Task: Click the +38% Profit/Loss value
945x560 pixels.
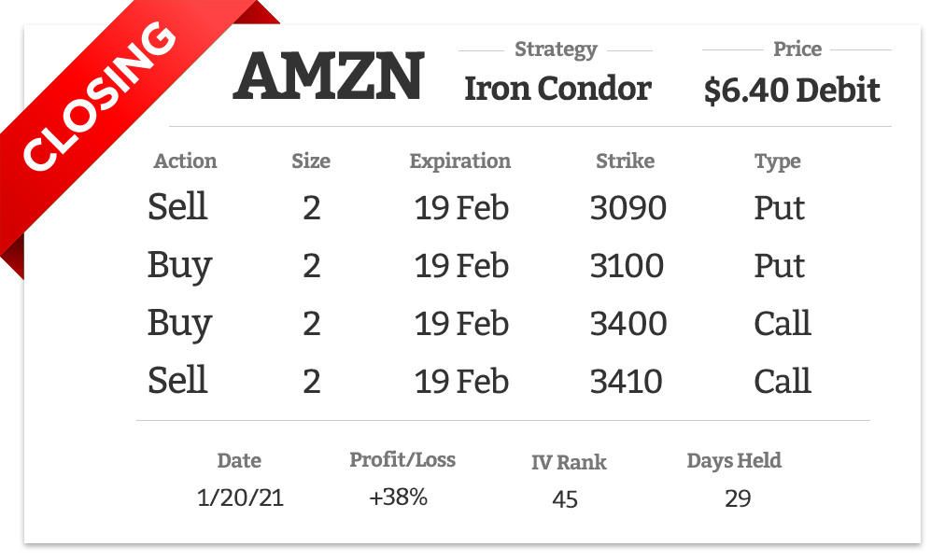Action: (x=398, y=497)
